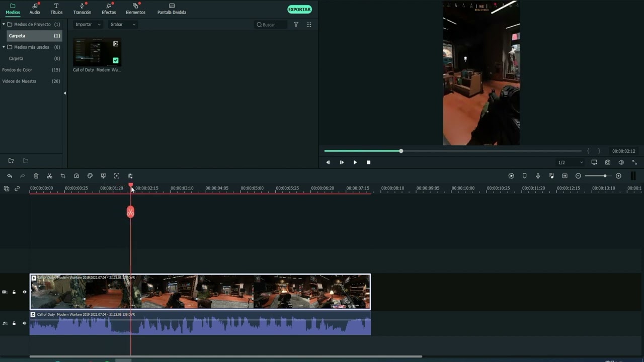Click the redo arrow icon

point(23,176)
